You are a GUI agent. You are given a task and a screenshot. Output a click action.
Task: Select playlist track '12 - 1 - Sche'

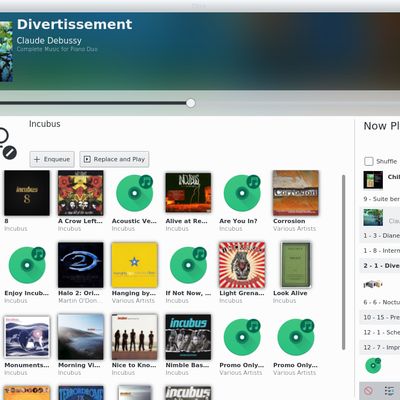click(x=380, y=332)
